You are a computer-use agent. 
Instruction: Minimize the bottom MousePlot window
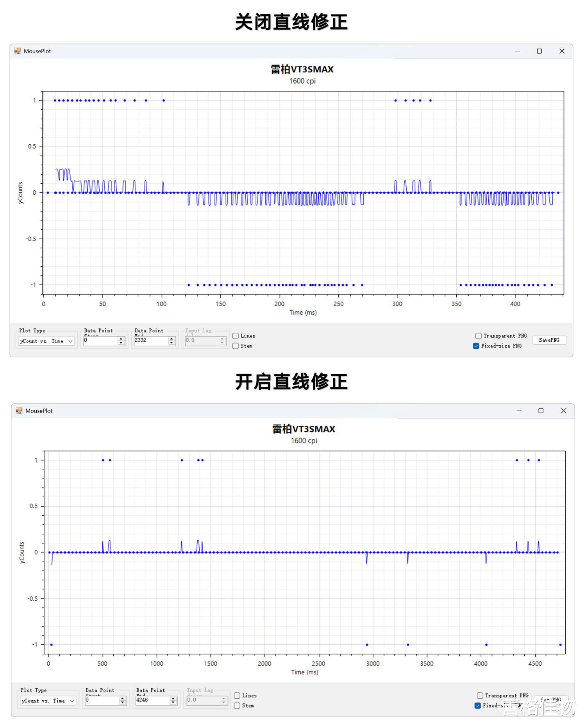519,411
